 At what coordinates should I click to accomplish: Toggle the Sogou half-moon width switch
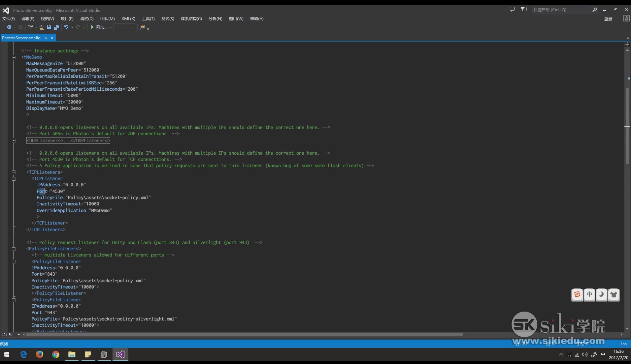[602, 294]
